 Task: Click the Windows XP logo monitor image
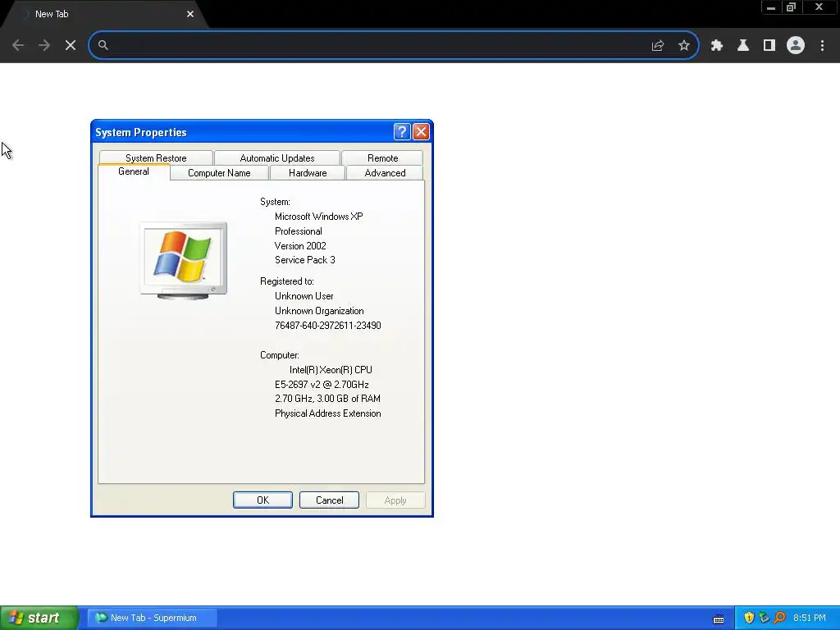click(183, 260)
